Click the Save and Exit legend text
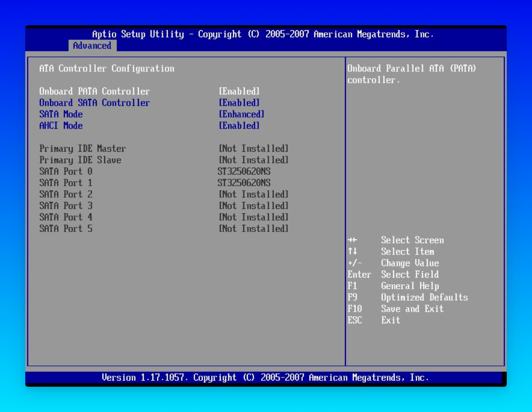 412,309
